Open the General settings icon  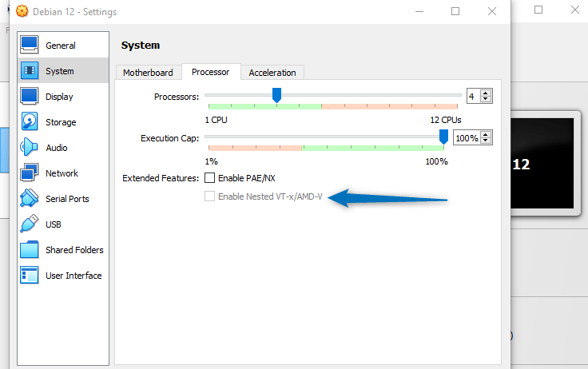pyautogui.click(x=30, y=46)
